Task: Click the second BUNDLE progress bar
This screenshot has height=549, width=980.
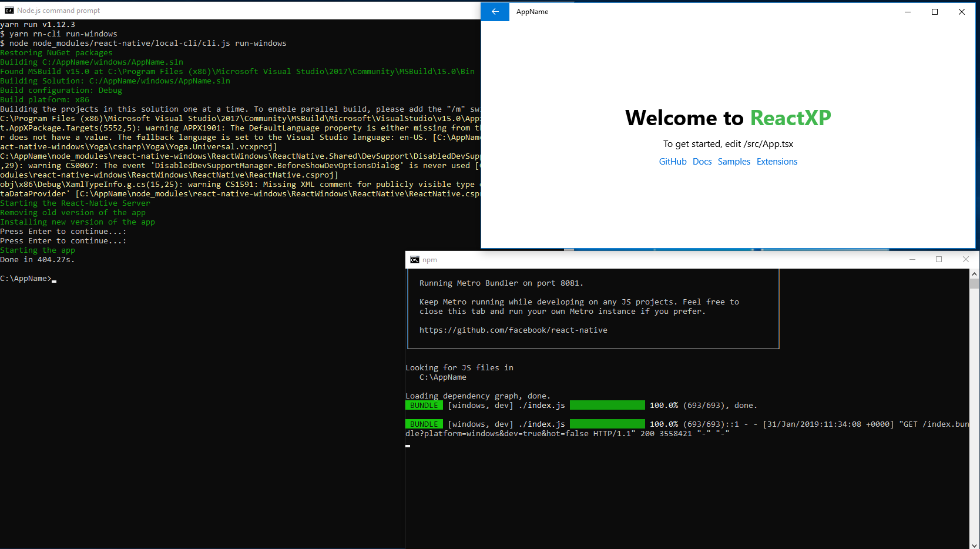Action: [x=607, y=424]
